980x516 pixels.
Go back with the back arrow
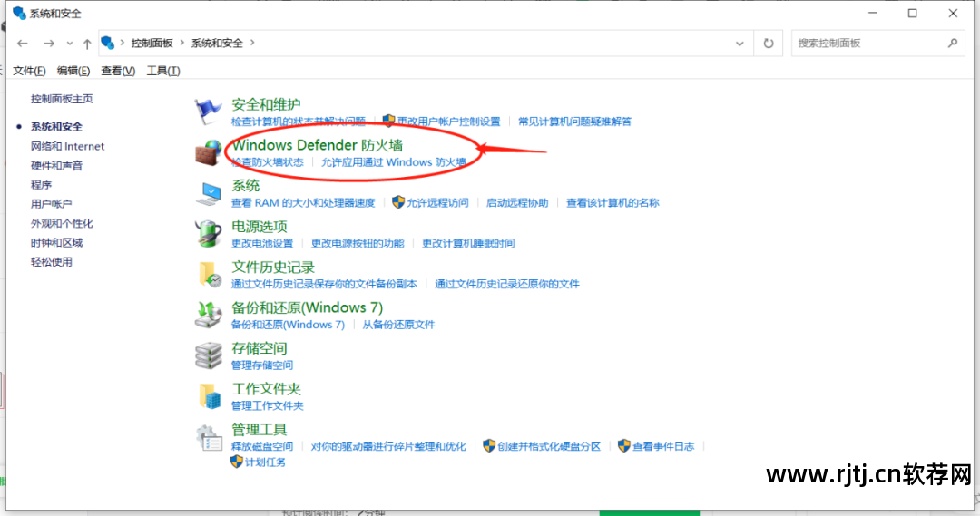(x=23, y=44)
